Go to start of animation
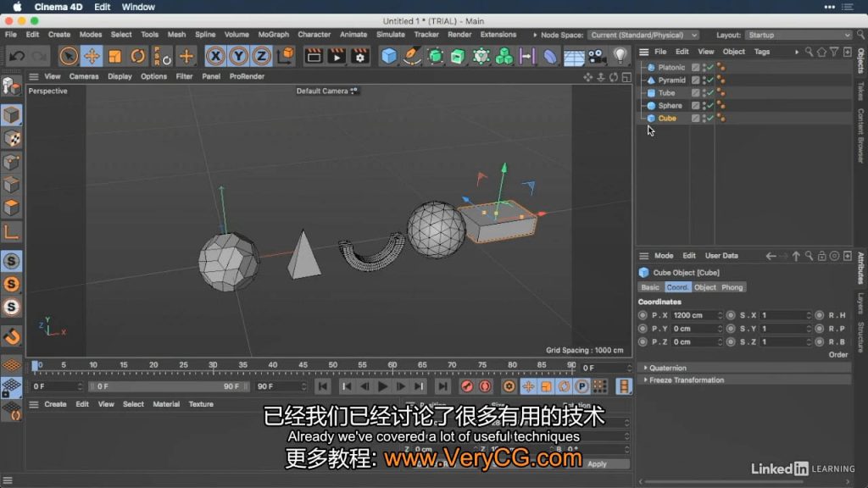This screenshot has height=488, width=868. [x=323, y=386]
